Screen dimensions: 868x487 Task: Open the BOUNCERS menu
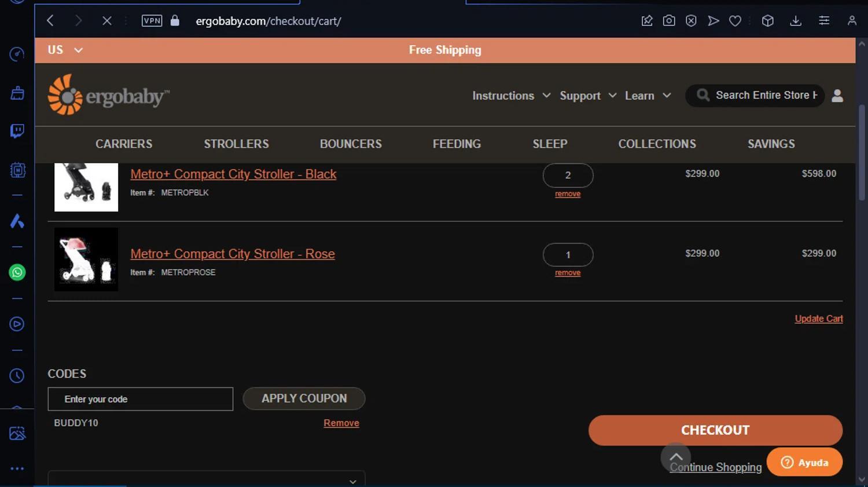(351, 144)
